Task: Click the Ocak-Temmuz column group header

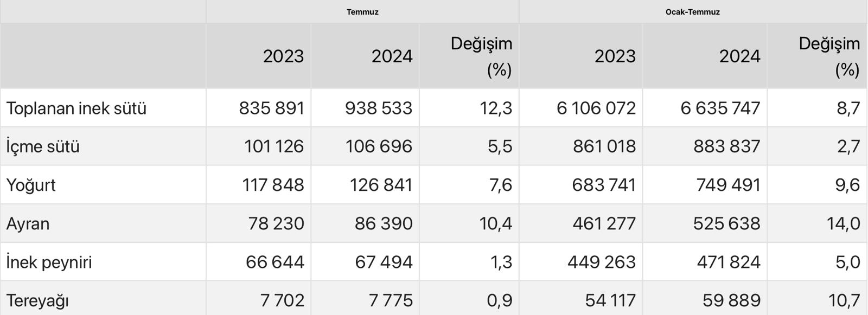Action: click(x=692, y=12)
